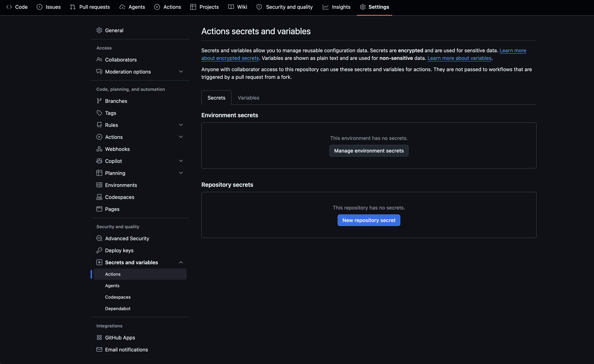Select the Secrets tab

[x=216, y=98]
